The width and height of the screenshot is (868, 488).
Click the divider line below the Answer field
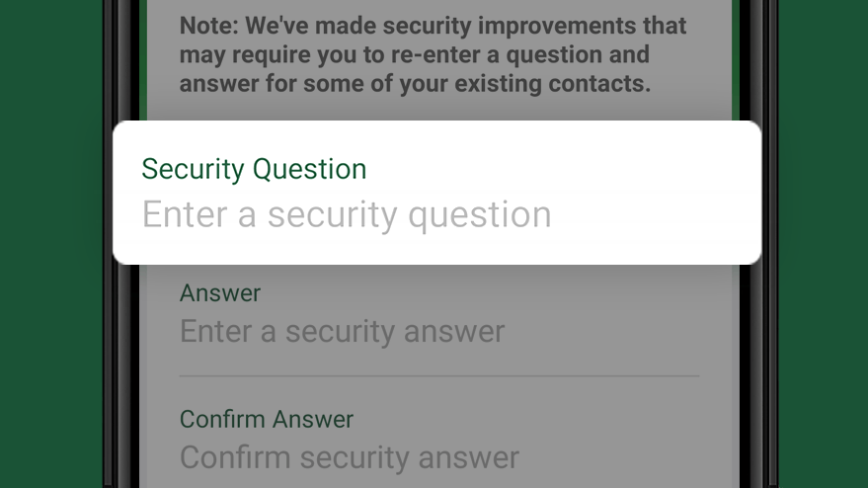click(438, 376)
